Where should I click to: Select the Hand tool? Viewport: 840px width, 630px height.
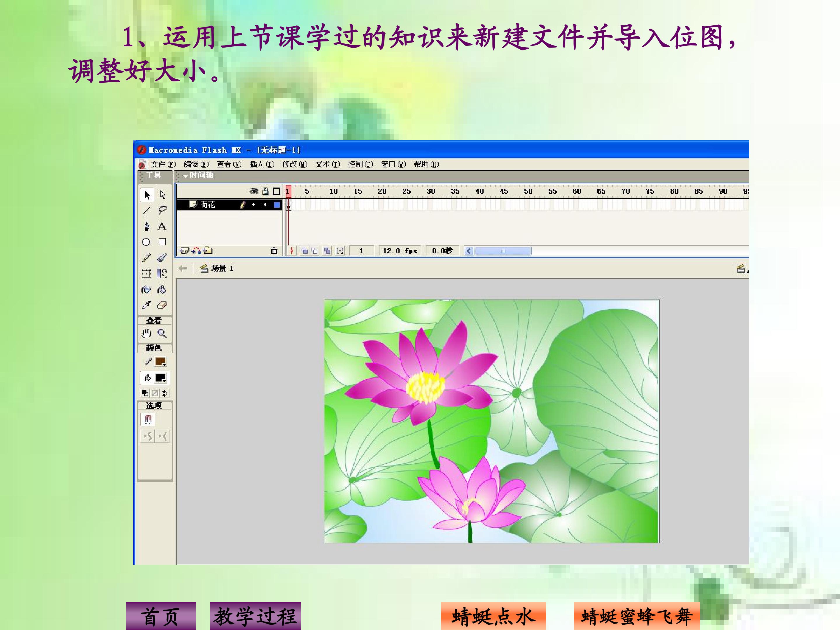(x=146, y=333)
